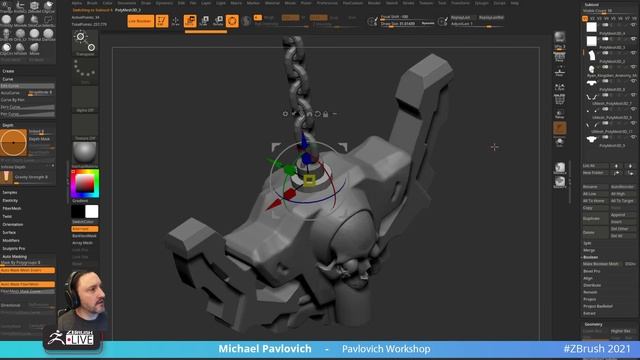The height and width of the screenshot is (360, 640).
Task: Toggle eye visibility of PolyMesh3D_2 subtool
Action: point(633,53)
